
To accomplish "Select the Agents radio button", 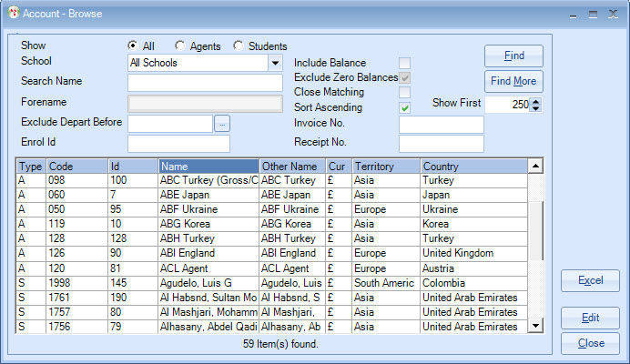I will click(180, 45).
